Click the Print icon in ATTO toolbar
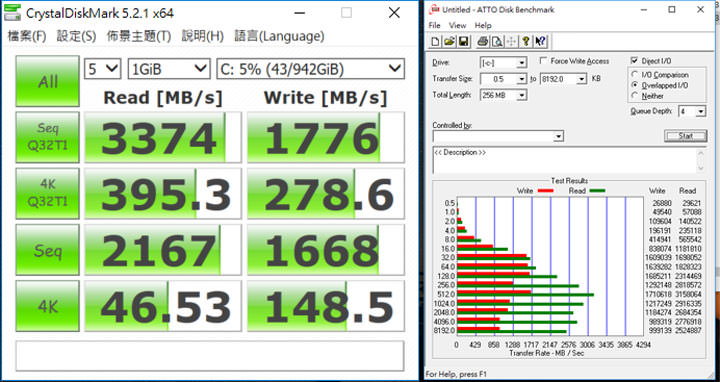 coord(483,42)
